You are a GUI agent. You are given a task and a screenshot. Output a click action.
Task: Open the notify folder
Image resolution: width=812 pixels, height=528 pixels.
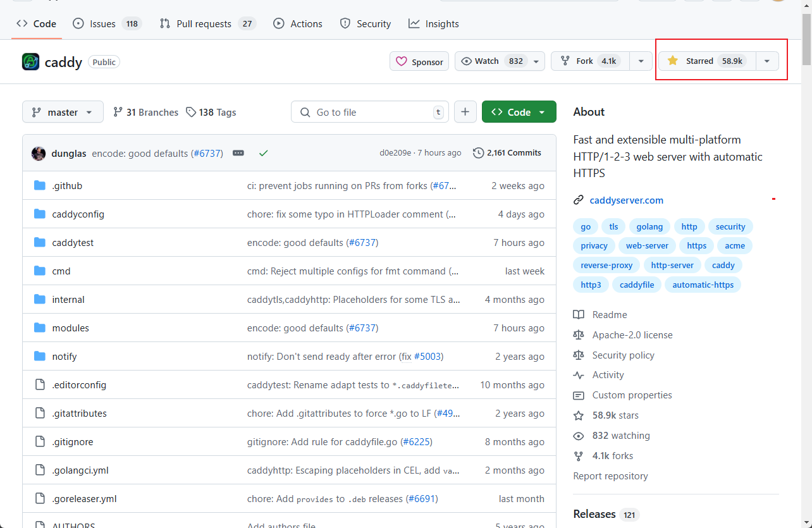[x=65, y=357]
